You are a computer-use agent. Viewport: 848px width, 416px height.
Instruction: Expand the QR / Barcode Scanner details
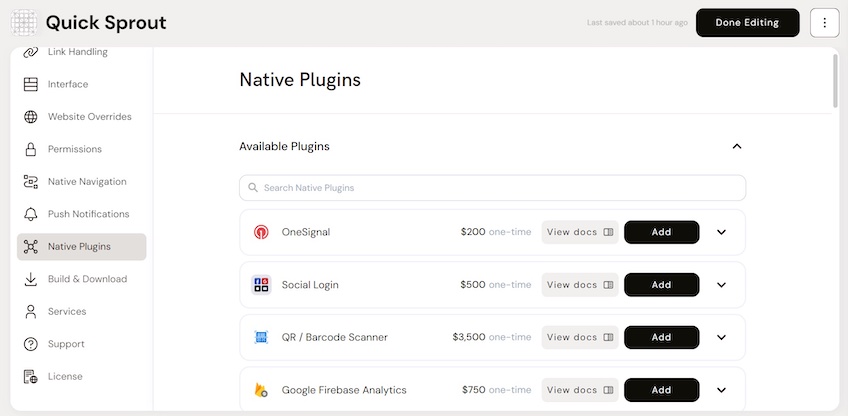[721, 337]
